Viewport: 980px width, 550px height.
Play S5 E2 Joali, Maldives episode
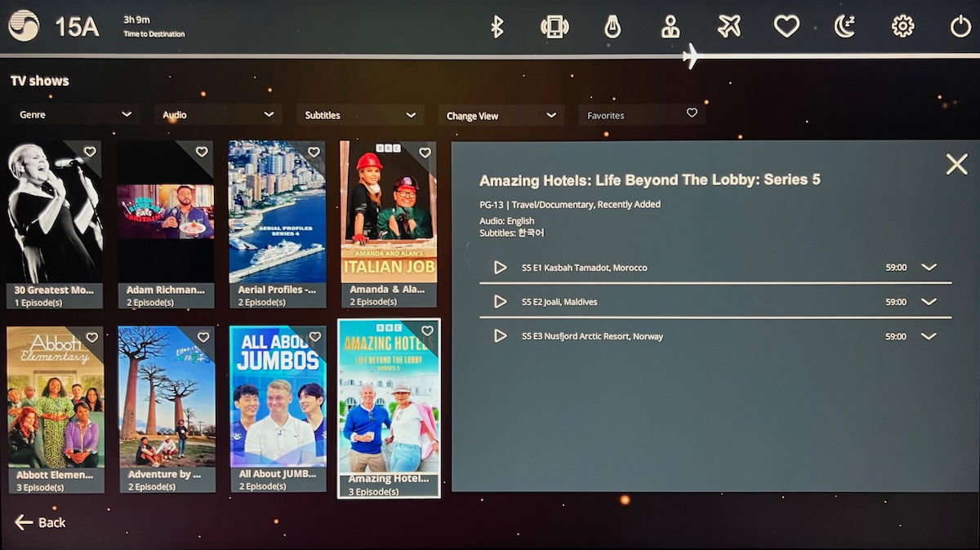501,301
